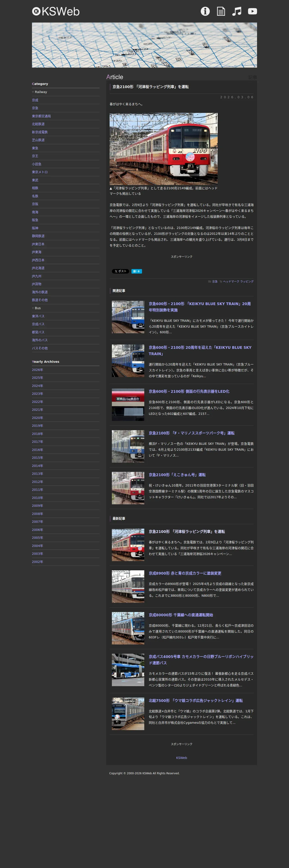Open the 小田急 category
The height and width of the screenshot is (868, 289).
37,164
